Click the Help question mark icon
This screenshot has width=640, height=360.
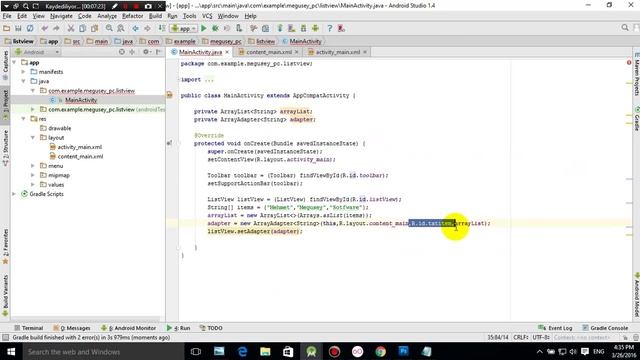click(330, 28)
